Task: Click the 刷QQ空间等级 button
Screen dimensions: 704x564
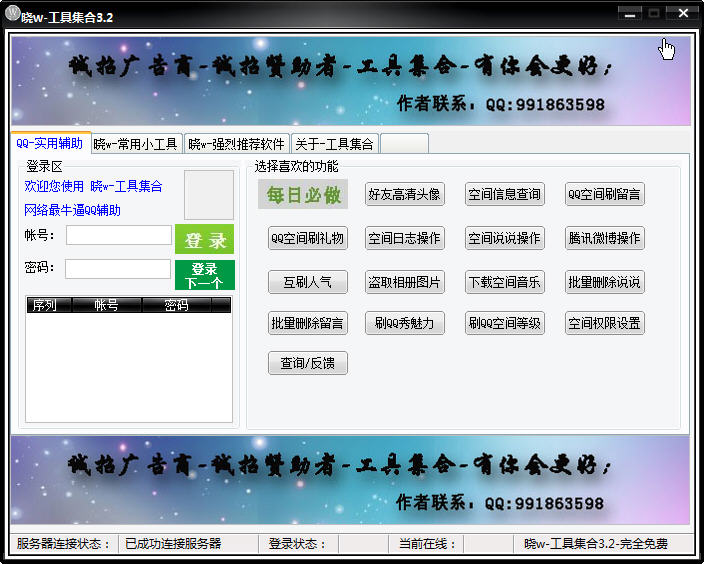Action: pos(505,323)
